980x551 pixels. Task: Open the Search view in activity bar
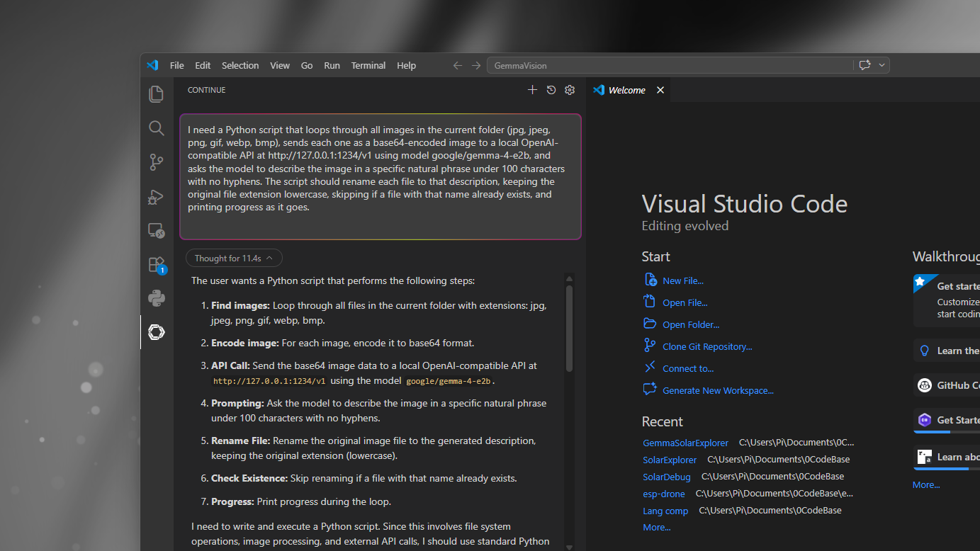tap(157, 128)
